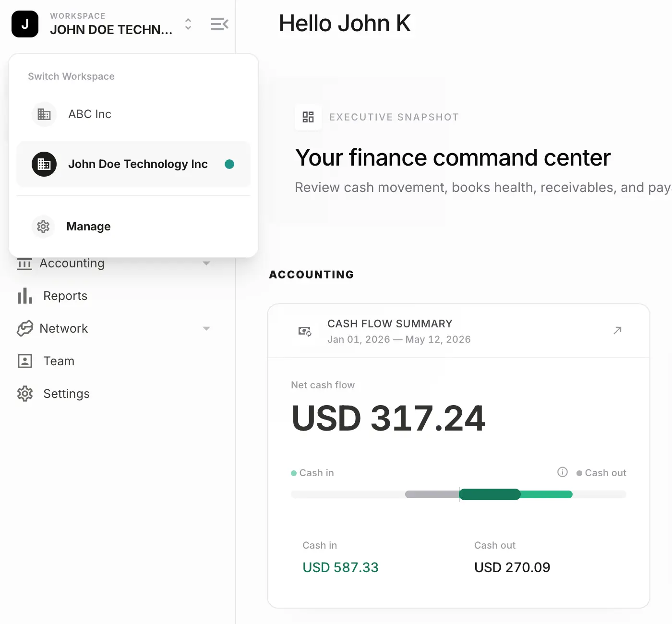This screenshot has width=672, height=624.
Task: Click the Team contact icon
Action: pos(25,361)
